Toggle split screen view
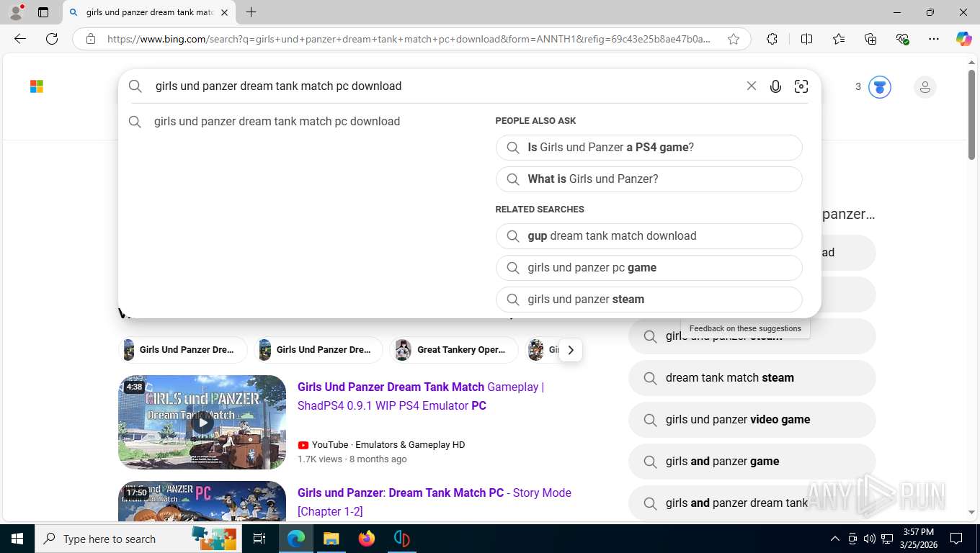Screen dimensions: 980x553 [x=806, y=39]
